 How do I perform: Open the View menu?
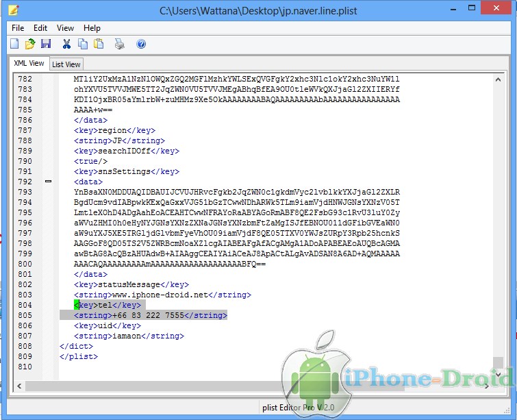point(65,28)
